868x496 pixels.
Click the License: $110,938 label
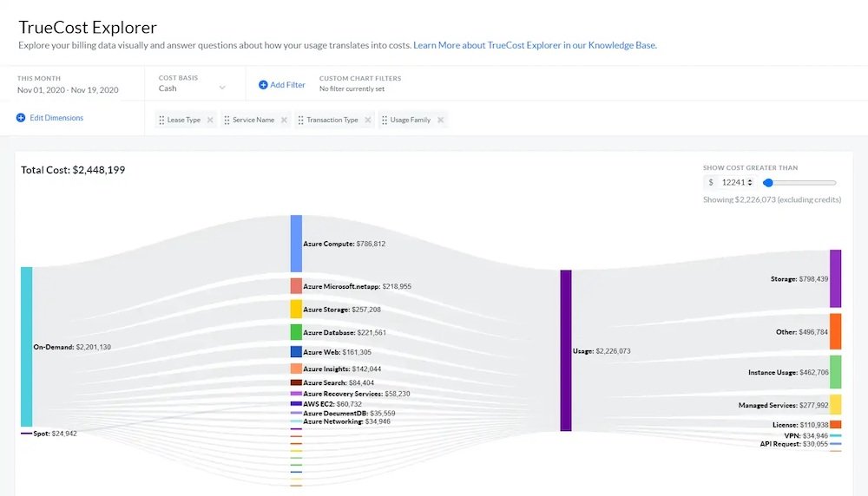click(800, 425)
